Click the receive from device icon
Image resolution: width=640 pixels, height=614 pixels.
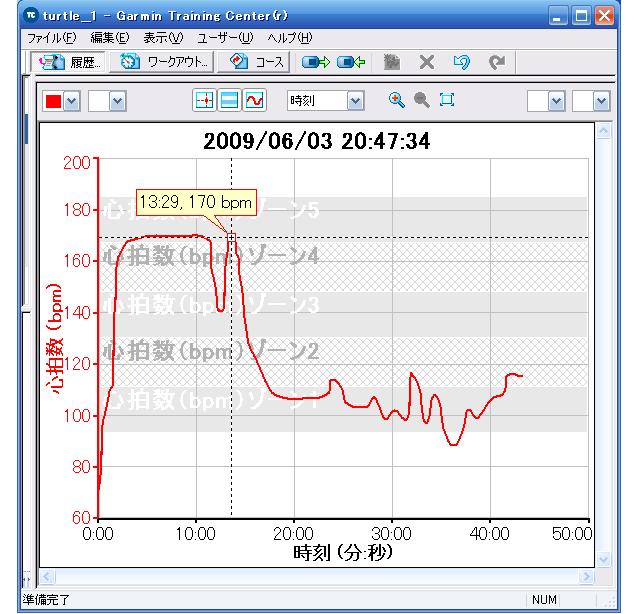(x=350, y=62)
